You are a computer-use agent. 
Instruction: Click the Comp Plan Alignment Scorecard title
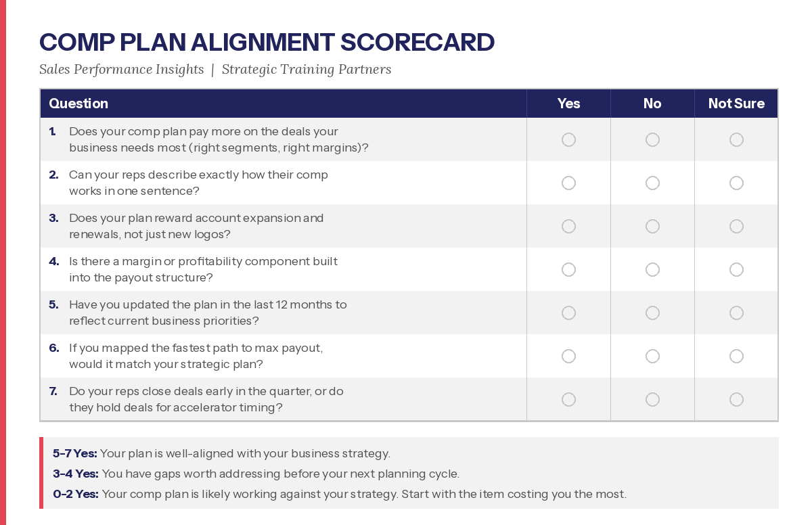(x=267, y=42)
